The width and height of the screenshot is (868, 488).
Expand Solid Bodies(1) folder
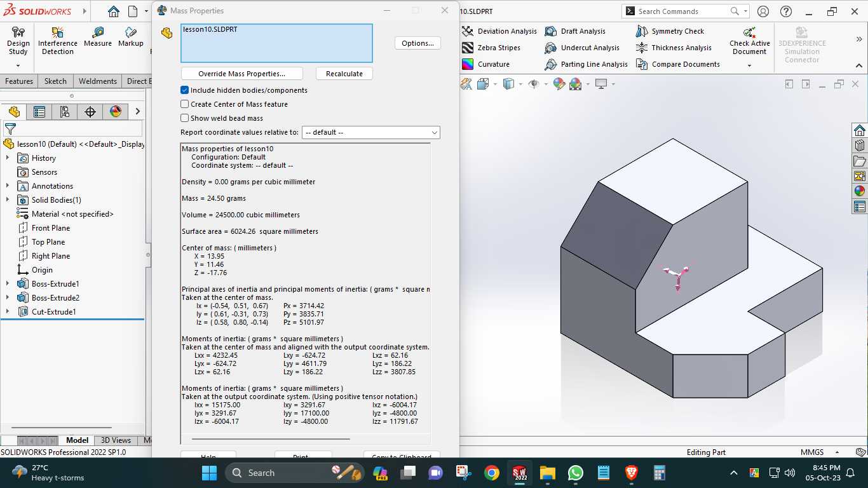coord(8,200)
